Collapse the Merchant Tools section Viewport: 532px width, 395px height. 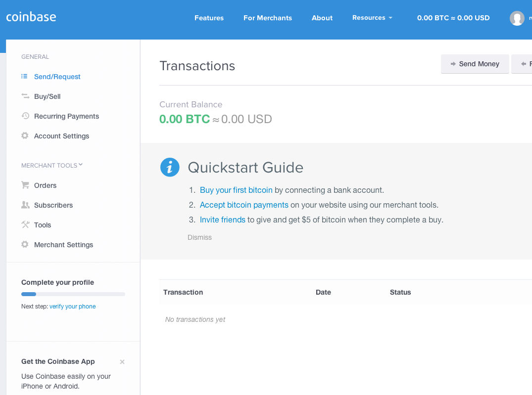pos(52,165)
